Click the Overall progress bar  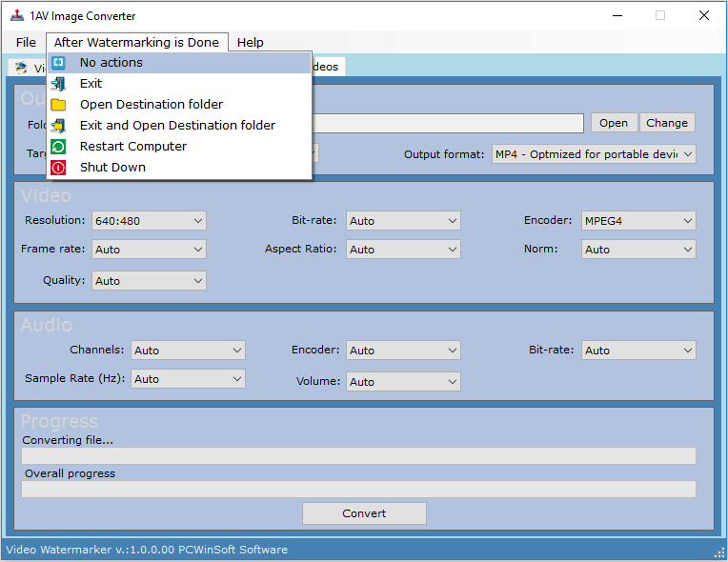point(358,490)
